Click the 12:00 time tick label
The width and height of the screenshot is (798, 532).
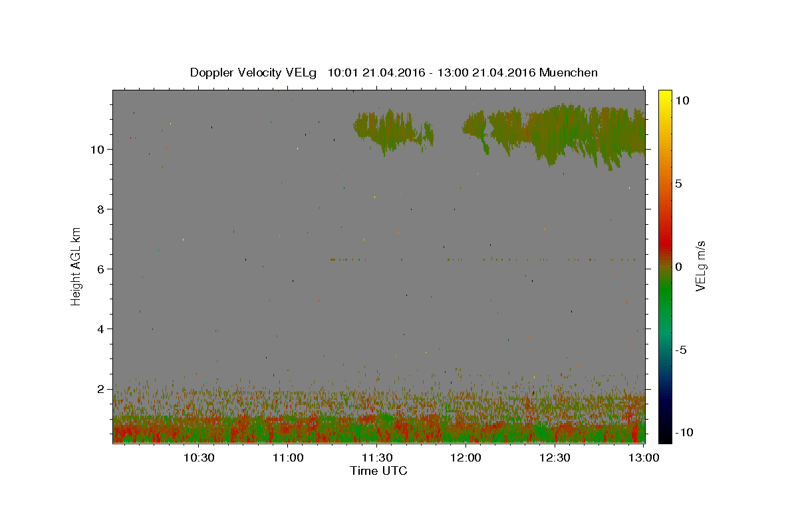466,458
